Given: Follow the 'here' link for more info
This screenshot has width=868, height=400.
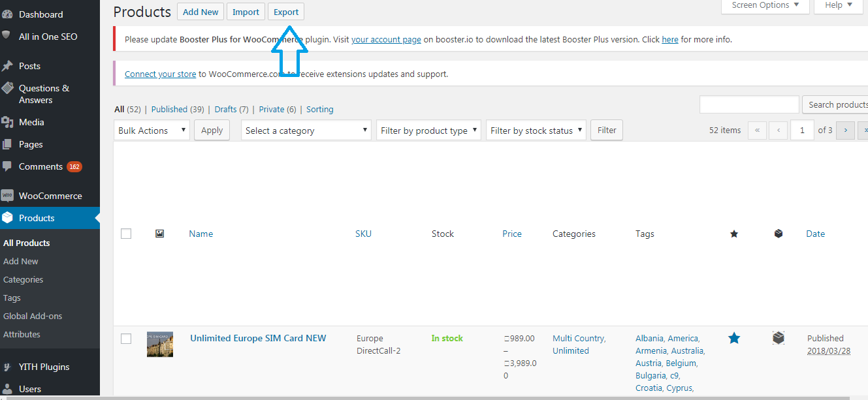Looking at the screenshot, I should point(670,39).
